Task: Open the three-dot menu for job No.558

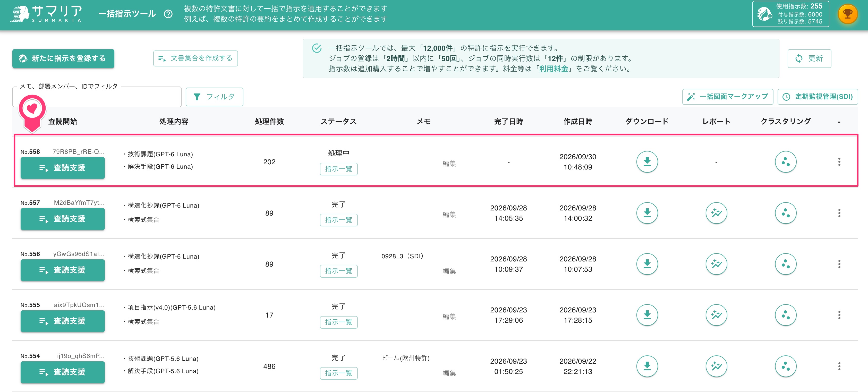Action: [839, 162]
